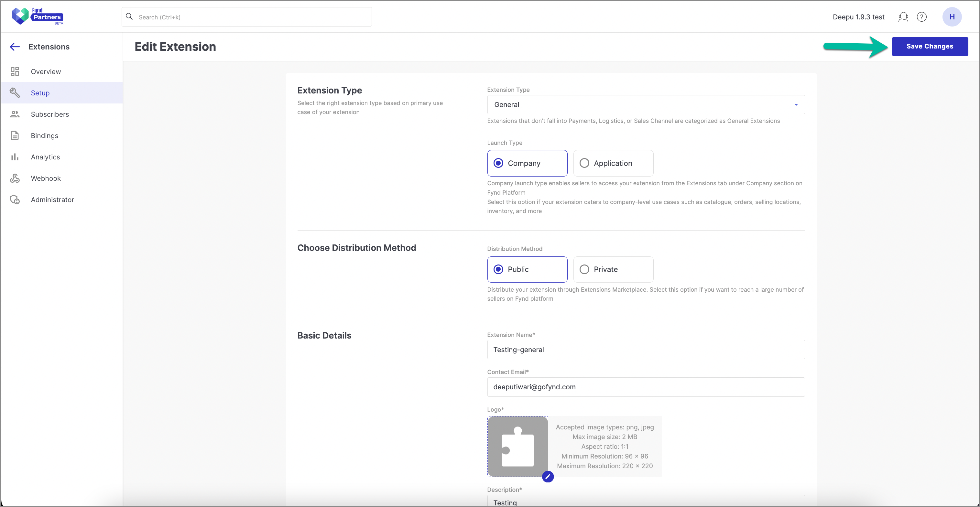The width and height of the screenshot is (980, 507).
Task: Click the Edit Extension heading
Action: point(175,47)
